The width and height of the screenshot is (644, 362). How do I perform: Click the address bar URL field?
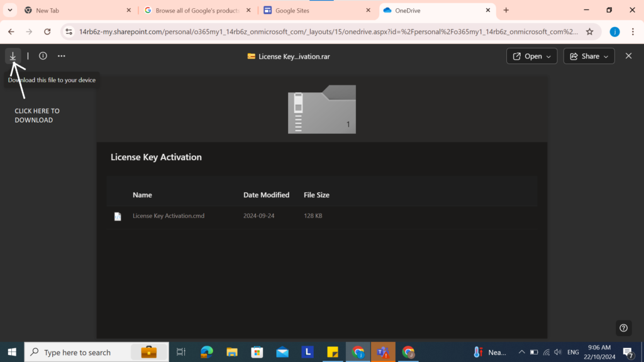click(x=328, y=31)
